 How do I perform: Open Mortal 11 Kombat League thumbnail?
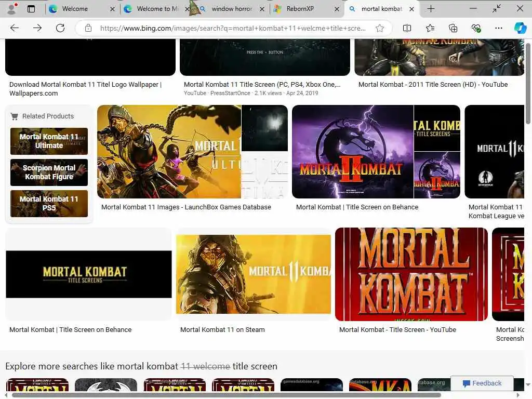[495, 152]
